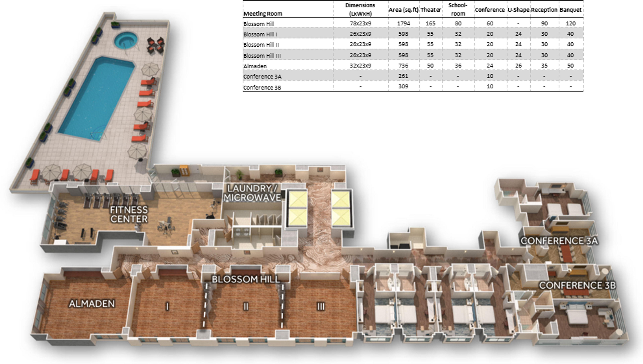
Task: Click the Blossom Hill III row name
Action: pyautogui.click(x=262, y=56)
